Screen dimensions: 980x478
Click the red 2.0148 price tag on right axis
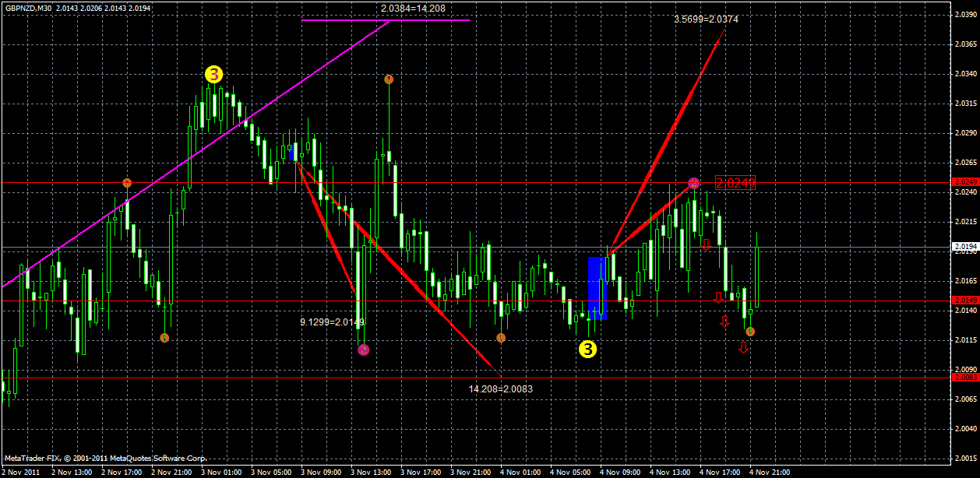[966, 298]
